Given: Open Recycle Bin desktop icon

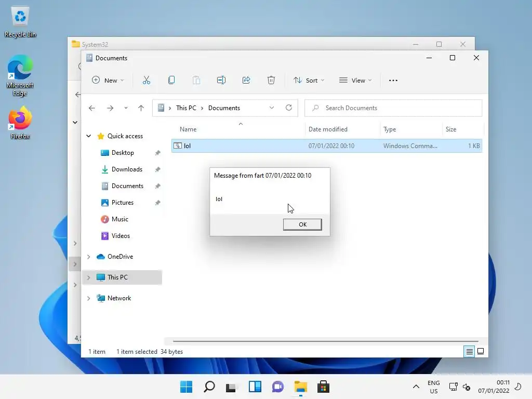Looking at the screenshot, I should [20, 22].
